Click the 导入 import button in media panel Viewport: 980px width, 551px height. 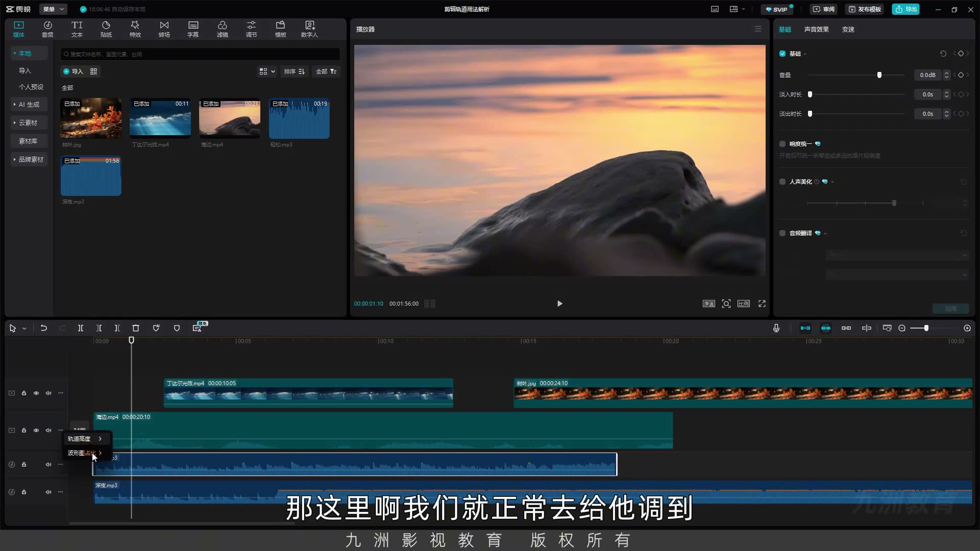click(73, 71)
